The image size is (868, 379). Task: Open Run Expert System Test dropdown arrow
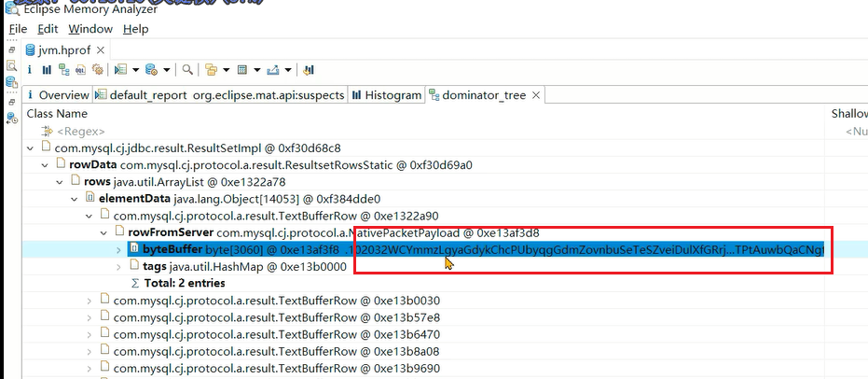[x=135, y=70]
